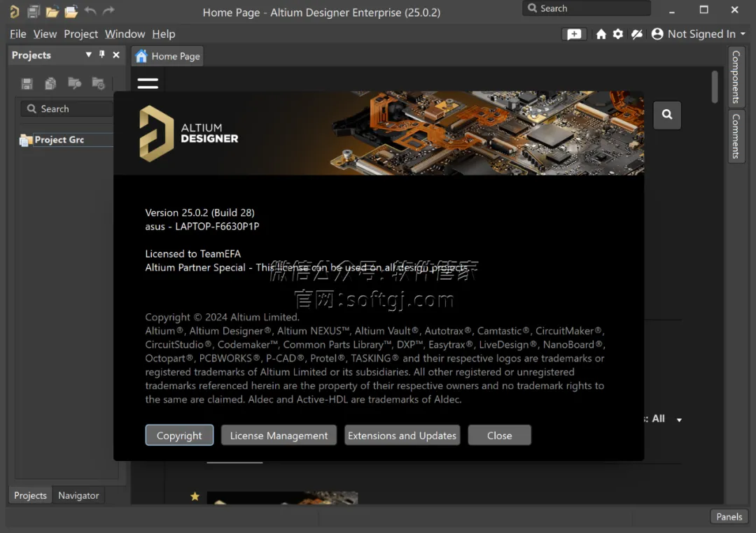Screen dimensions: 756x533
Task: Click the add comment speech-bubble icon
Action: [x=574, y=34]
